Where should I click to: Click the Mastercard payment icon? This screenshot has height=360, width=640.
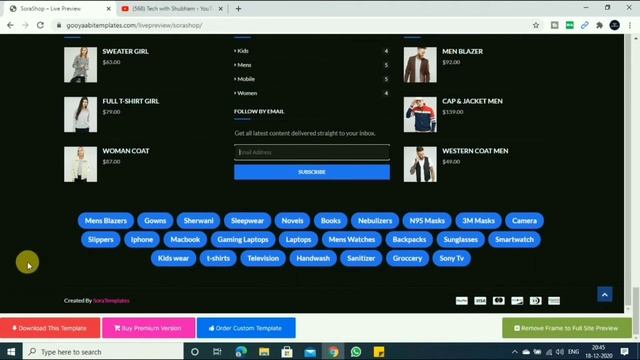coord(498,301)
